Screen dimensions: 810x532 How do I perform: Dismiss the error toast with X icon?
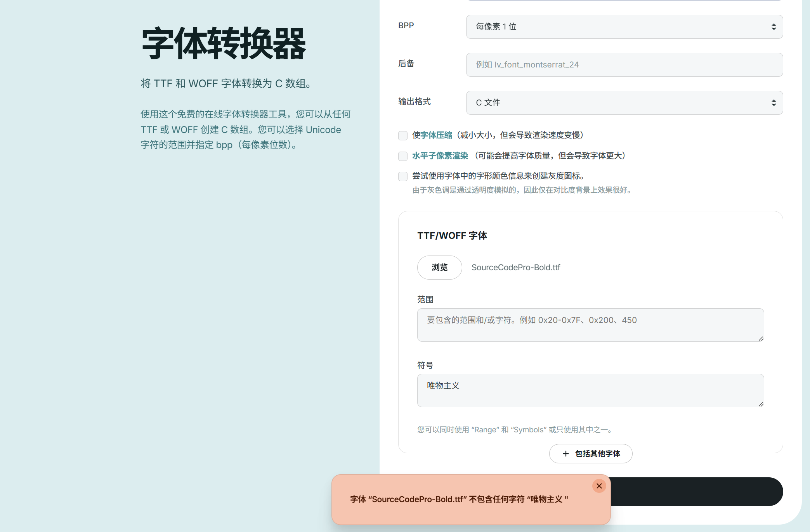point(599,486)
